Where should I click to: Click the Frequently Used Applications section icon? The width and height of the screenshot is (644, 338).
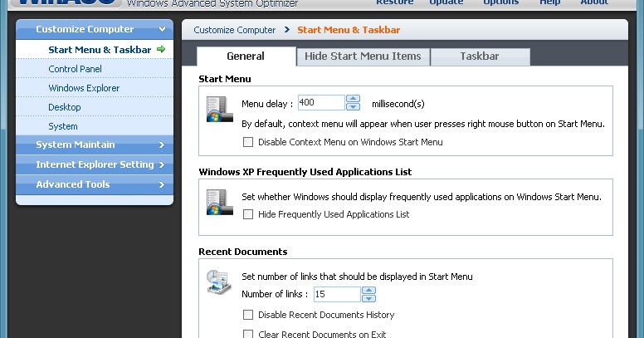pyautogui.click(x=220, y=203)
